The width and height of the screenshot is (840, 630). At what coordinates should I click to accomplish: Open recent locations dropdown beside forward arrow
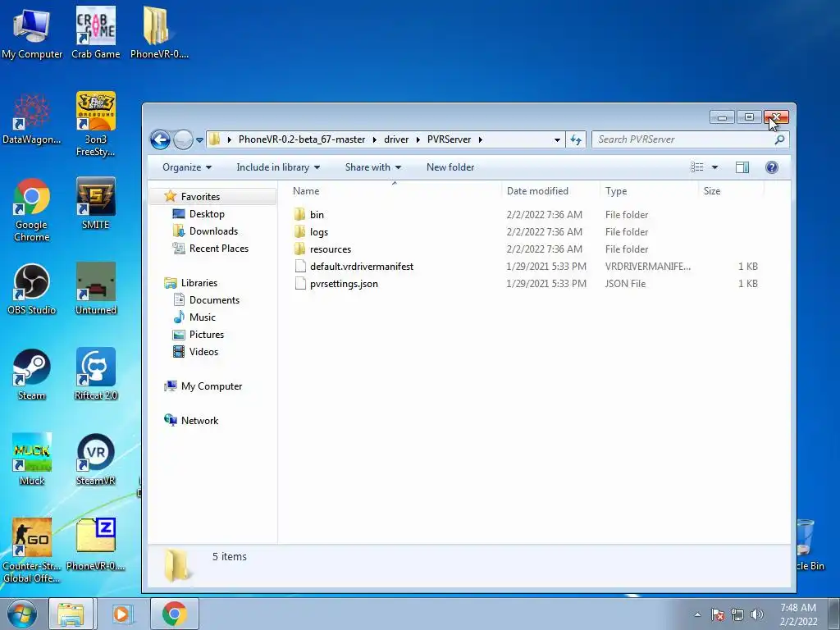(x=199, y=139)
